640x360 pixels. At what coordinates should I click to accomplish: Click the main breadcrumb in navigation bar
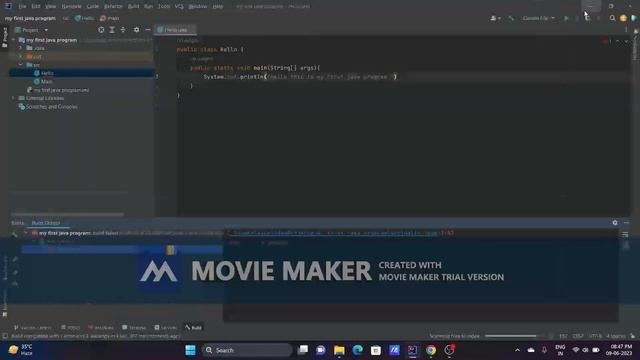(110, 18)
